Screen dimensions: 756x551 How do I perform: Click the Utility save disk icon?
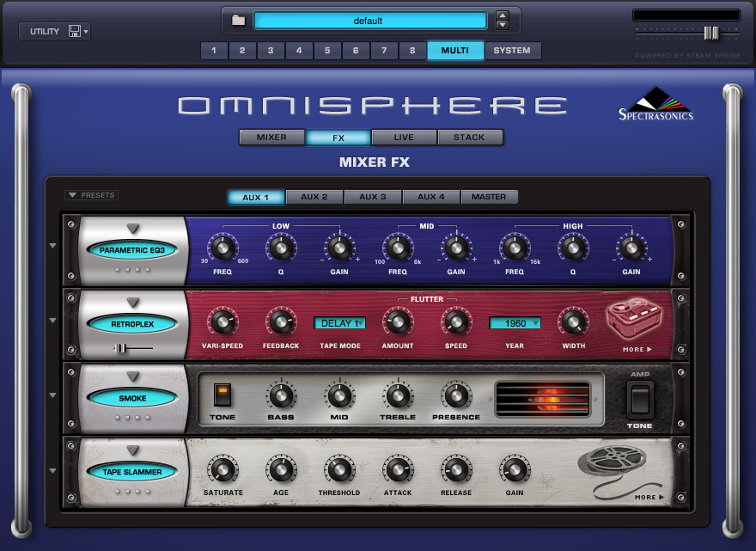[x=75, y=32]
